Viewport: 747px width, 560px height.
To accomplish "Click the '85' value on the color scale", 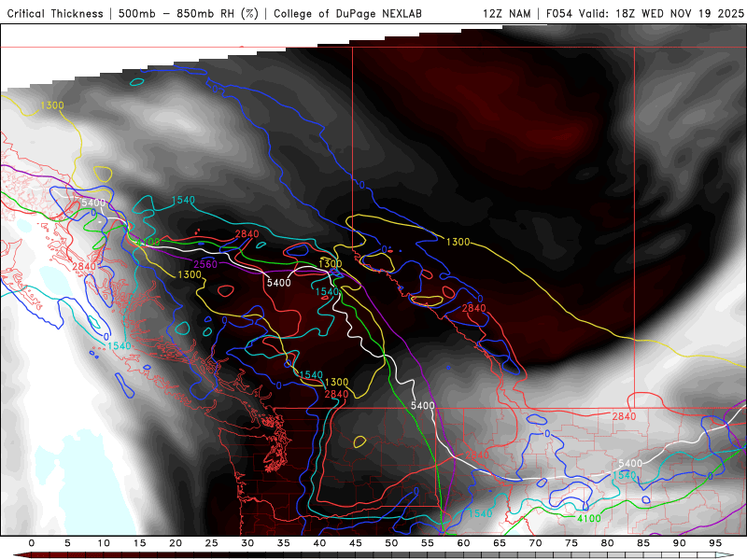I will pyautogui.click(x=643, y=543).
